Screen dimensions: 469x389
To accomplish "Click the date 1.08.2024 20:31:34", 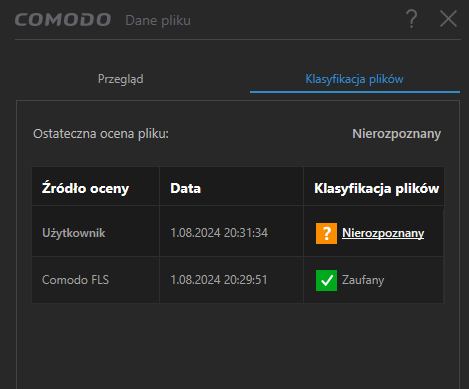I will coord(219,233).
